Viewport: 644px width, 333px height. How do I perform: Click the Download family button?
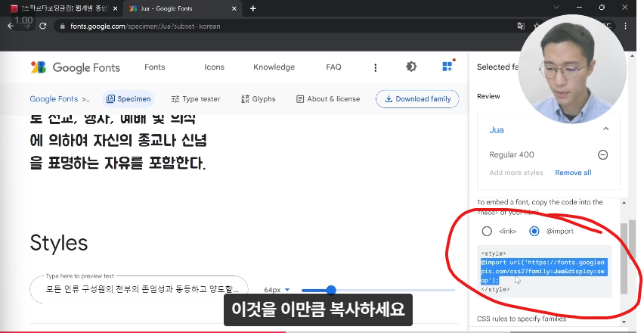pyautogui.click(x=417, y=99)
